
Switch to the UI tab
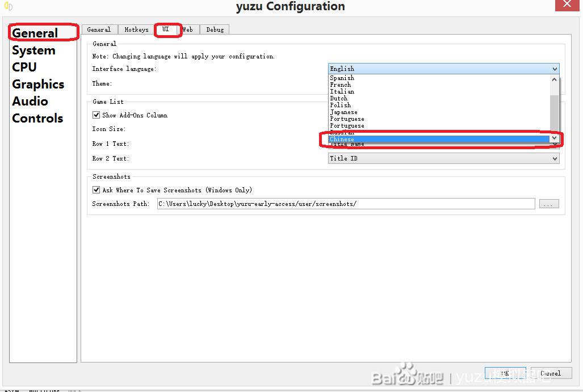coord(166,29)
